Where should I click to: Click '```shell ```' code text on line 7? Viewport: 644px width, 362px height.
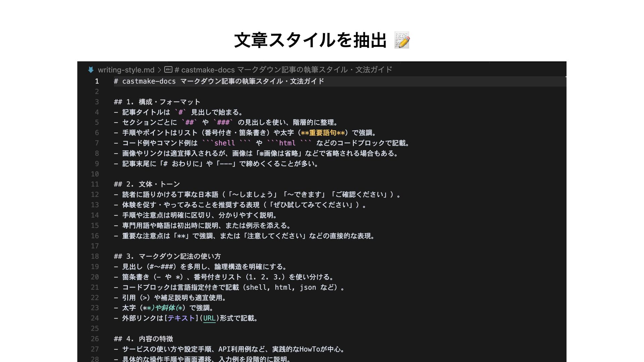[227, 143]
